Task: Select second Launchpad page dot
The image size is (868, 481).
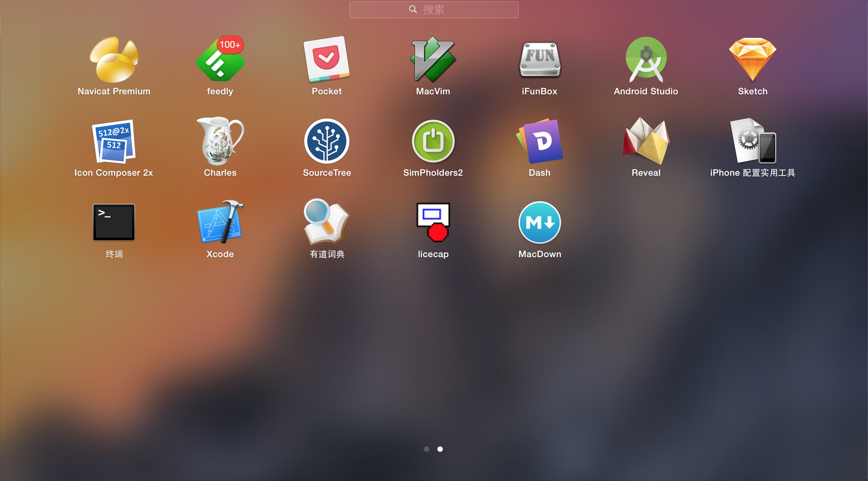Action: point(440,449)
